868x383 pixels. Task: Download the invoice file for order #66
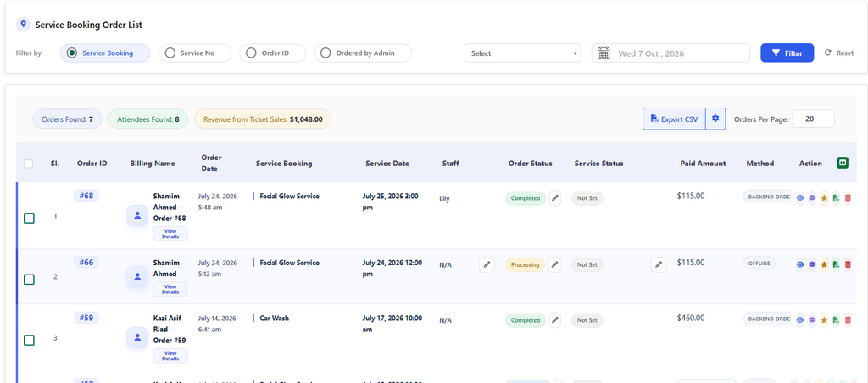(836, 264)
